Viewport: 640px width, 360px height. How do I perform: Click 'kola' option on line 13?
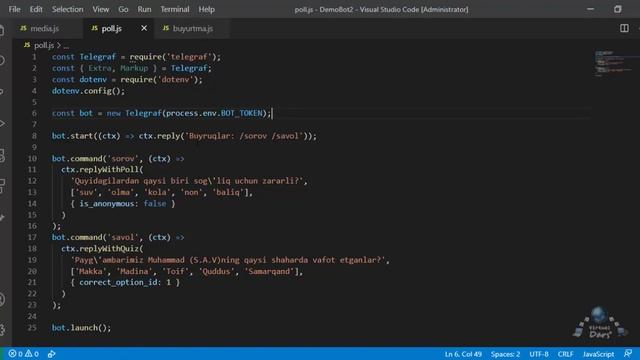click(157, 192)
